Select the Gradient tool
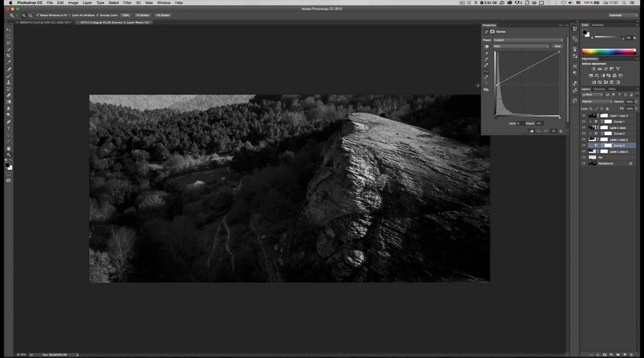 click(x=9, y=101)
